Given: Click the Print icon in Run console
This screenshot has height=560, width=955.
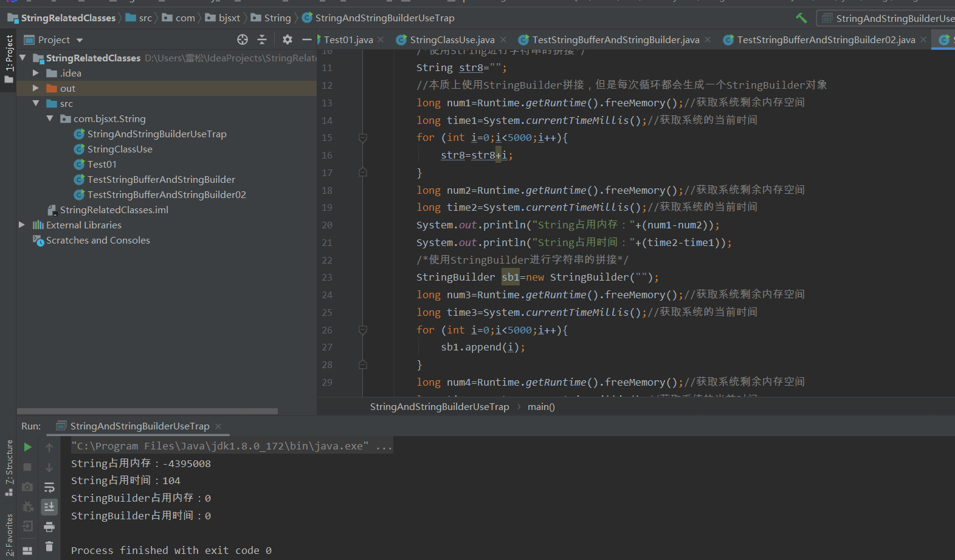Looking at the screenshot, I should tap(49, 527).
